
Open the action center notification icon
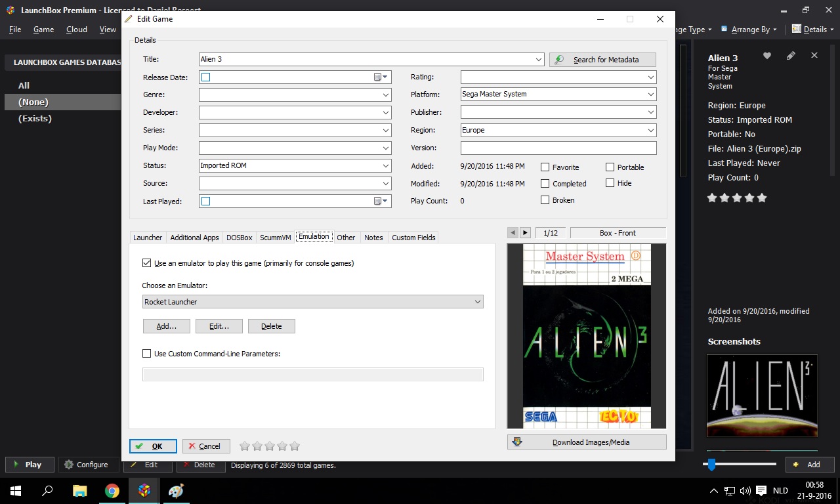(761, 491)
